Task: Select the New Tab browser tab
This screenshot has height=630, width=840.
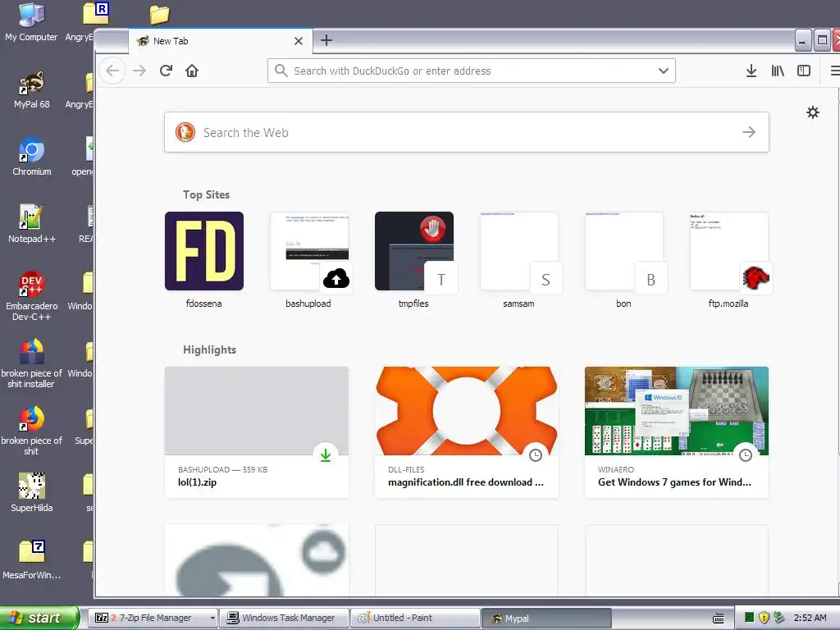Action: [220, 41]
